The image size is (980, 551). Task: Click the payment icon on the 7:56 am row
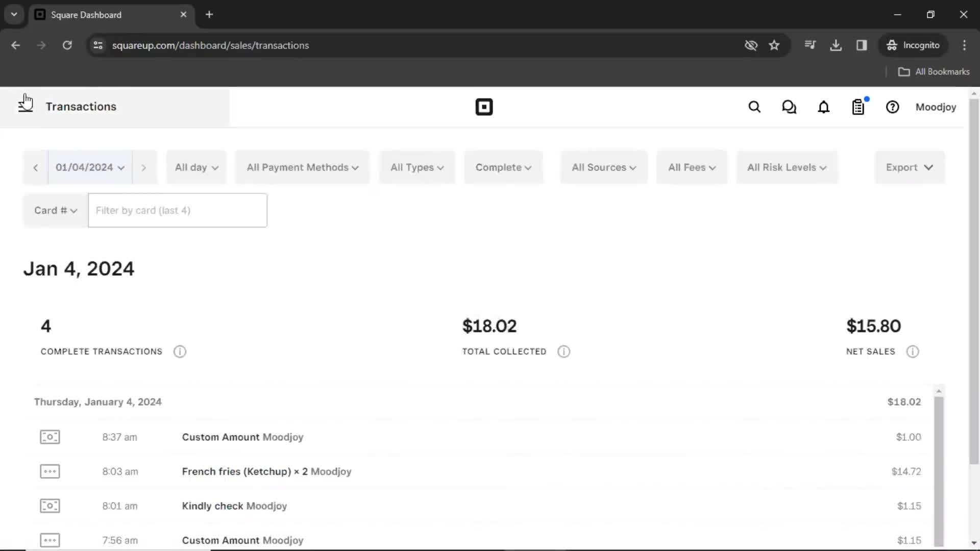coord(50,540)
